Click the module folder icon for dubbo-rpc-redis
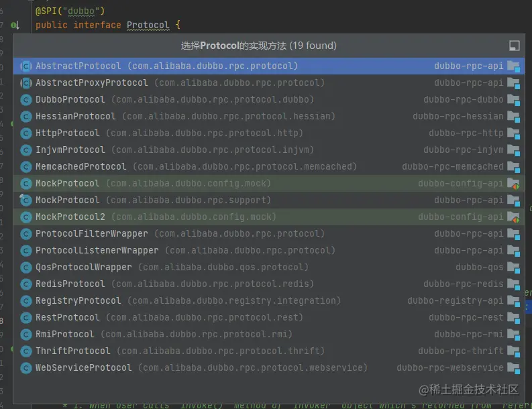 514,284
